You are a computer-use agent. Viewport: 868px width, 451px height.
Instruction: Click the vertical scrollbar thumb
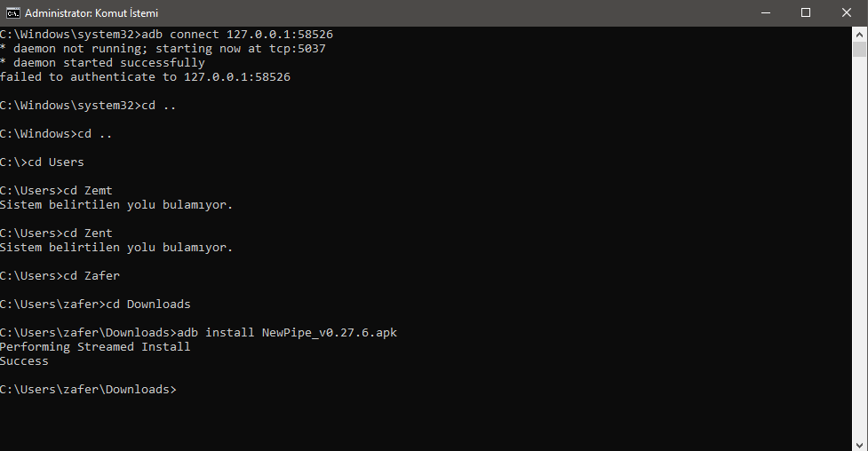click(860, 49)
